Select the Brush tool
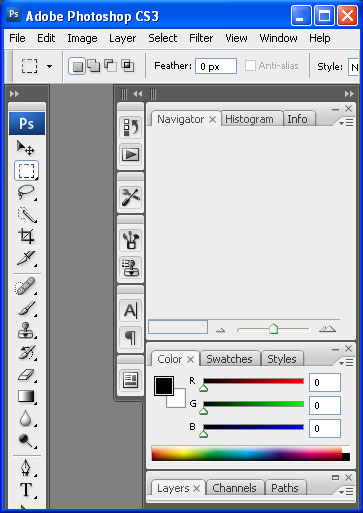This screenshot has width=363, height=513. coord(26,309)
